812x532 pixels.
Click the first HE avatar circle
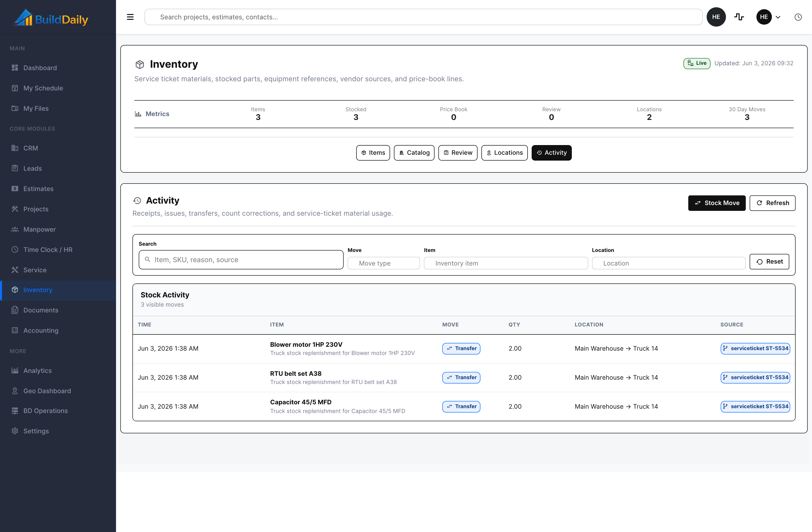click(716, 17)
